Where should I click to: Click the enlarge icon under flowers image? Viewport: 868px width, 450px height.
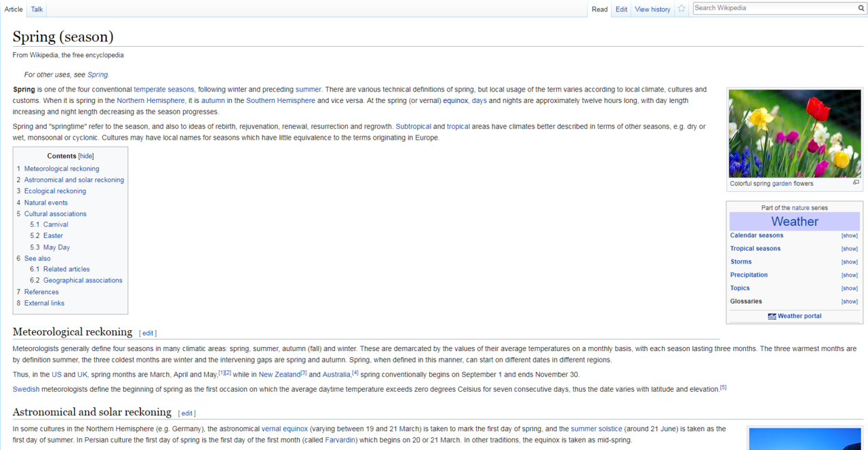click(x=856, y=182)
